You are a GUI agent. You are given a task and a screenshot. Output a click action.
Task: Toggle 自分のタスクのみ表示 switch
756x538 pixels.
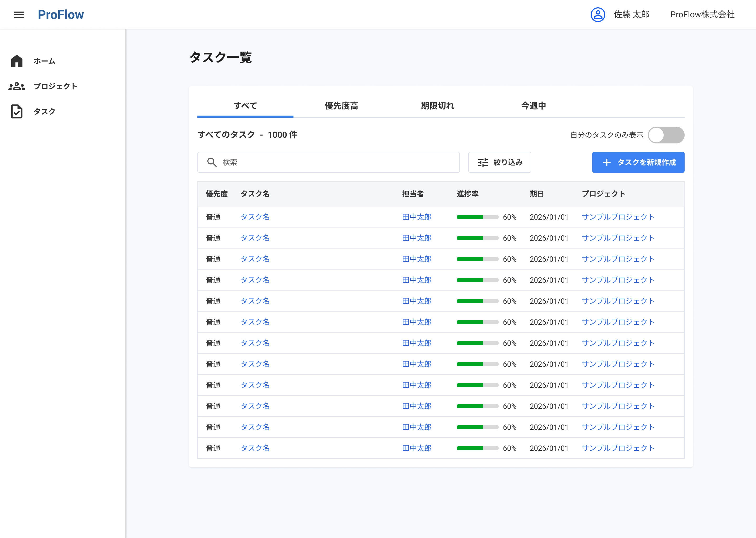click(x=666, y=135)
